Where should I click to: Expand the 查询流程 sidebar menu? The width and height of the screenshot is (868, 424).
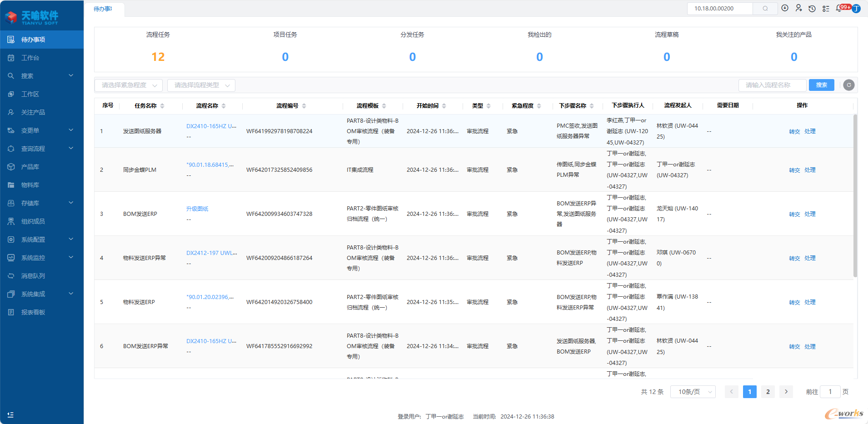coord(42,149)
